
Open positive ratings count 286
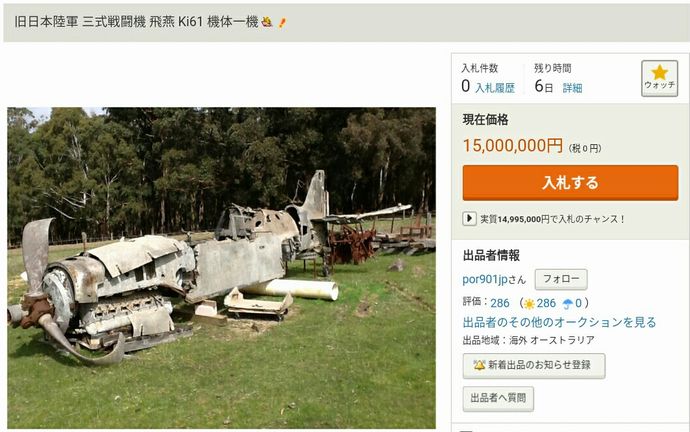(546, 303)
